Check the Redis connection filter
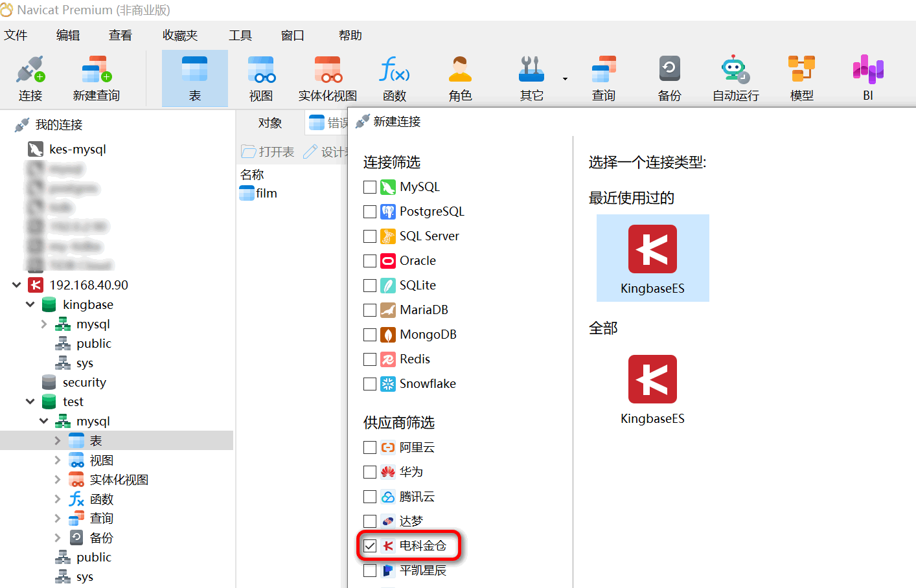The width and height of the screenshot is (916, 588). (370, 359)
